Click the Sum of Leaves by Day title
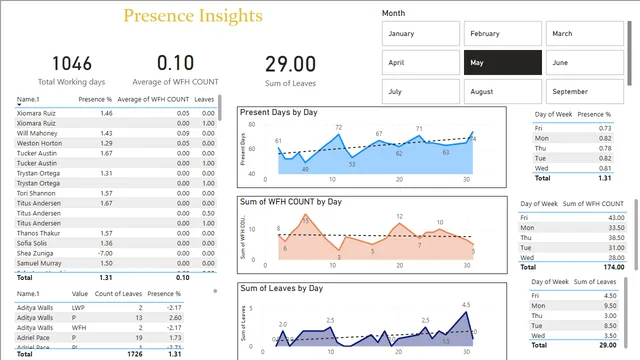The width and height of the screenshot is (640, 360). click(x=282, y=288)
